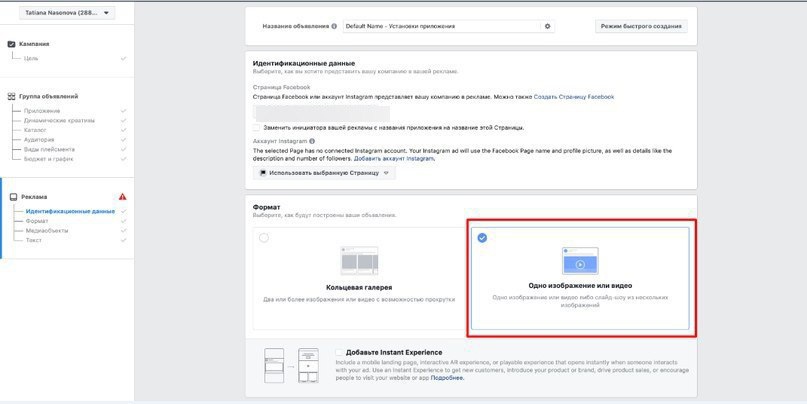This screenshot has width=807, height=404.
Task: Click the Facebook page selector field
Action: pyautogui.click(x=321, y=113)
